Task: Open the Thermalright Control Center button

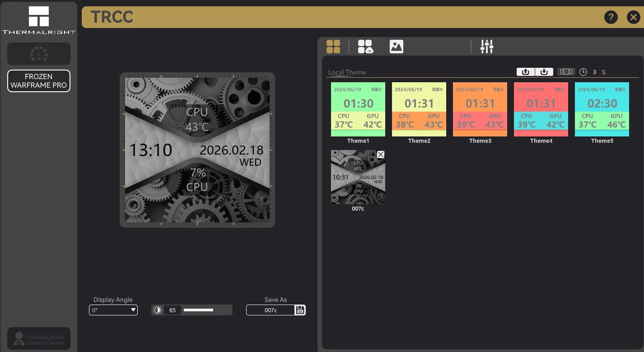Action: tap(39, 338)
